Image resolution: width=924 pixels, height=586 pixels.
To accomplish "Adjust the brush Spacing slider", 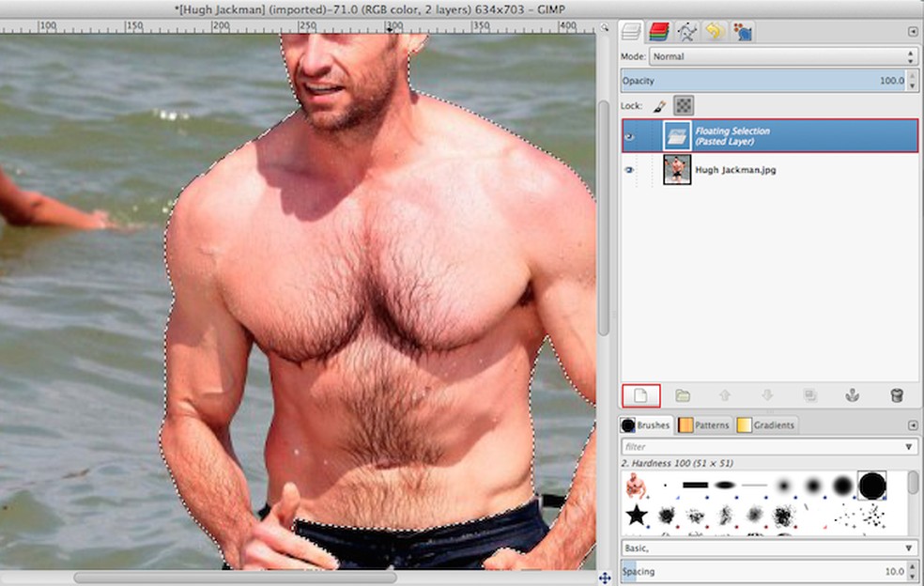I will (x=763, y=571).
